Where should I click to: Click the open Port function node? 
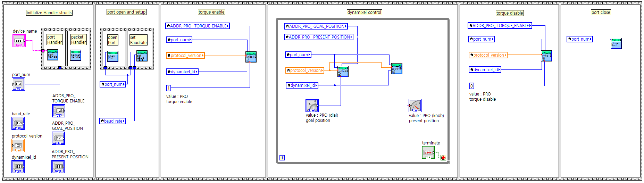click(x=112, y=56)
